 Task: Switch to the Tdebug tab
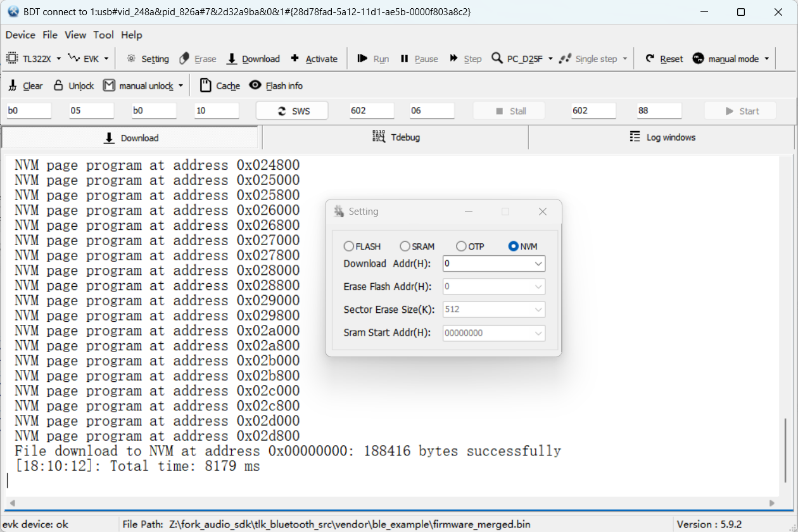395,137
